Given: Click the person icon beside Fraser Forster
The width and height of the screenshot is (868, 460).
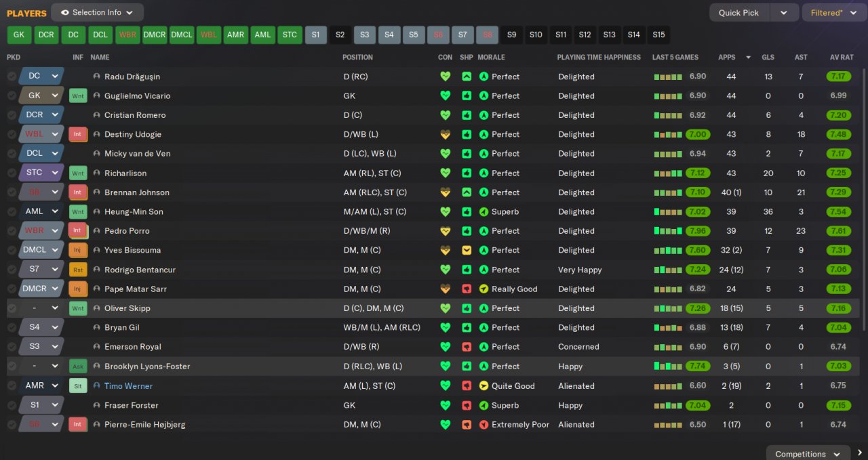Looking at the screenshot, I should click(x=97, y=405).
